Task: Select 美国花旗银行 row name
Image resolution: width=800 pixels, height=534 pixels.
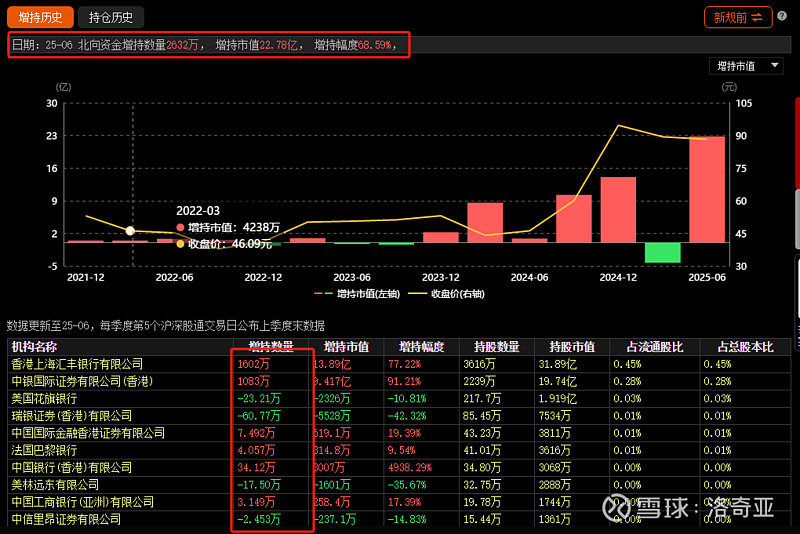Action: [x=44, y=399]
